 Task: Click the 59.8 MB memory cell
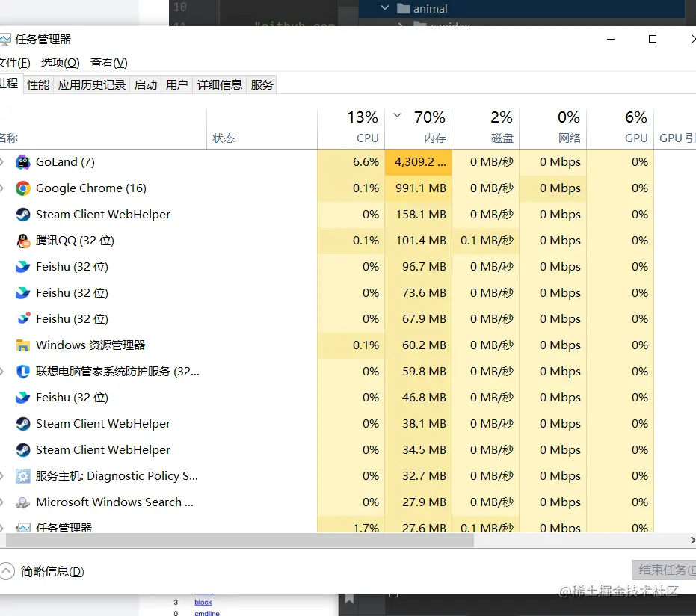(x=419, y=372)
